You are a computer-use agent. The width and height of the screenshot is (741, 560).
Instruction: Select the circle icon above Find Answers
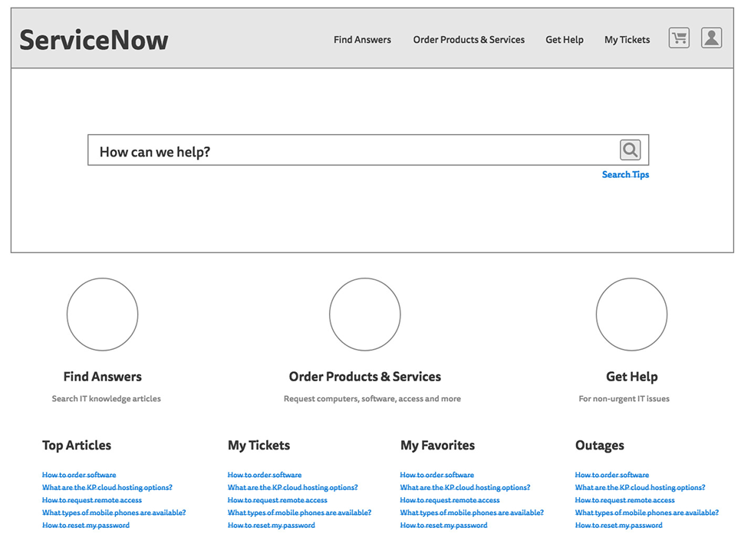coord(102,315)
